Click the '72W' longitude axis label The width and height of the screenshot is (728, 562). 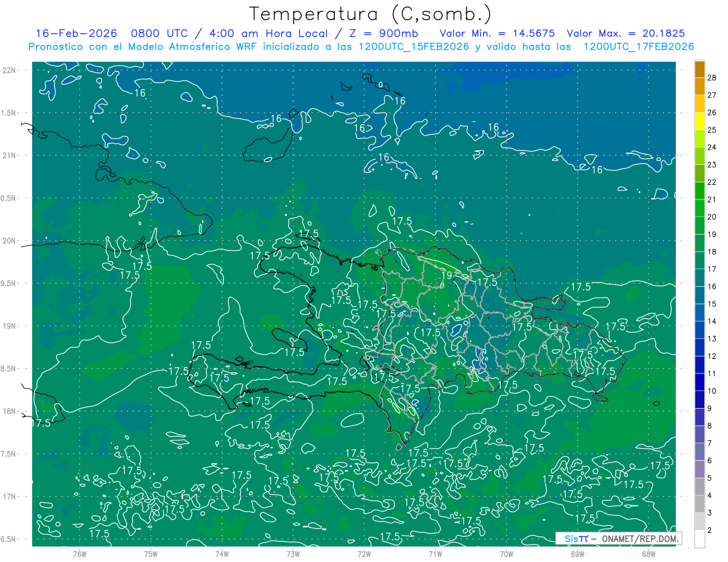click(364, 554)
